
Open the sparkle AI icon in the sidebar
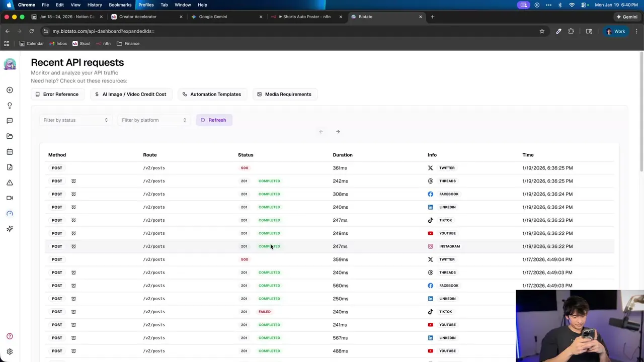point(10,229)
